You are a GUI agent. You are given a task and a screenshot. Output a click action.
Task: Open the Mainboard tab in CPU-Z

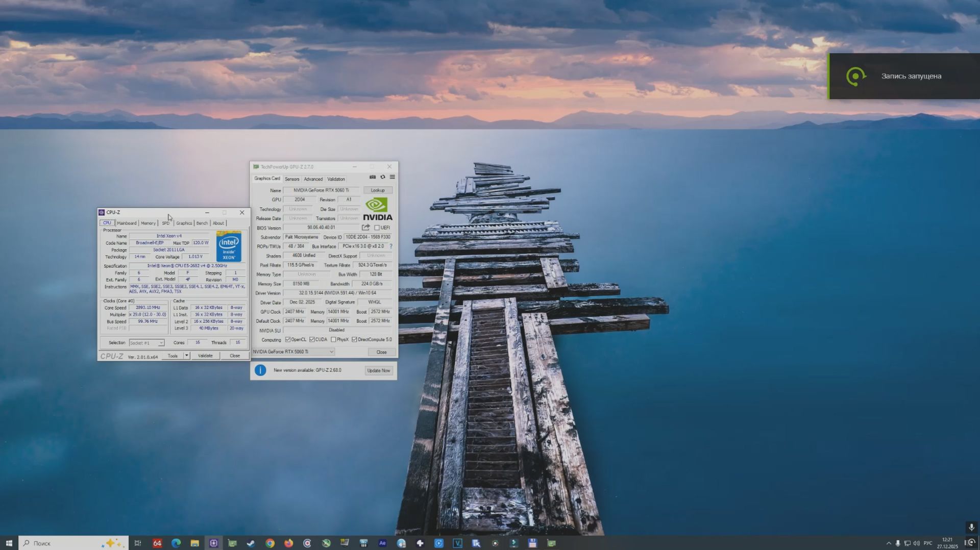point(126,223)
